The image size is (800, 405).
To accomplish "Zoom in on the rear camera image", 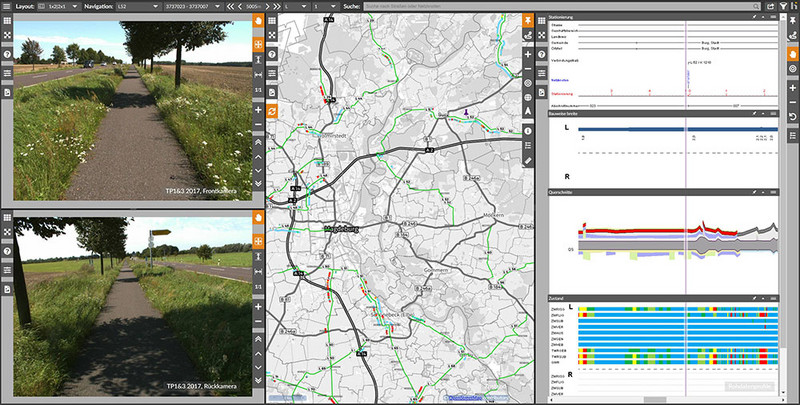I will (x=258, y=307).
